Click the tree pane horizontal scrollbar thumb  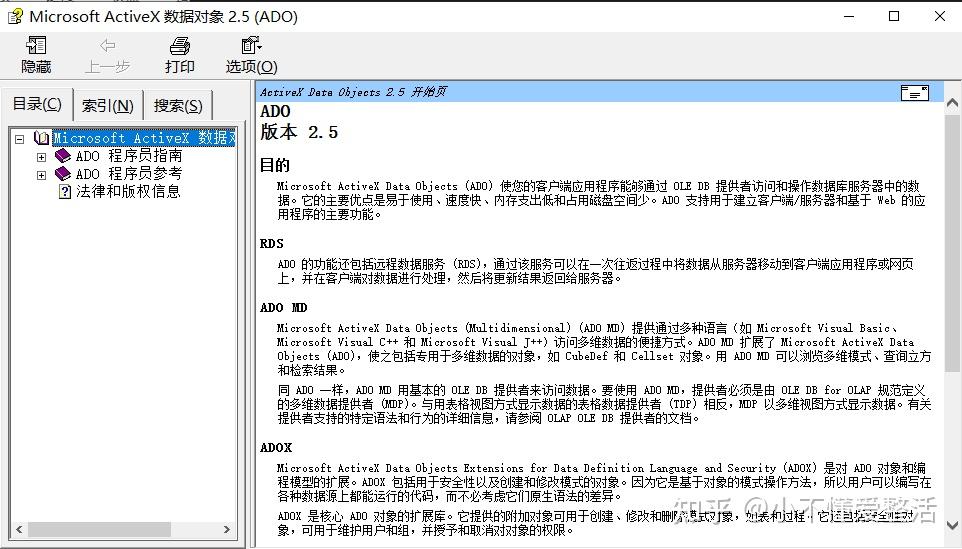(x=99, y=529)
